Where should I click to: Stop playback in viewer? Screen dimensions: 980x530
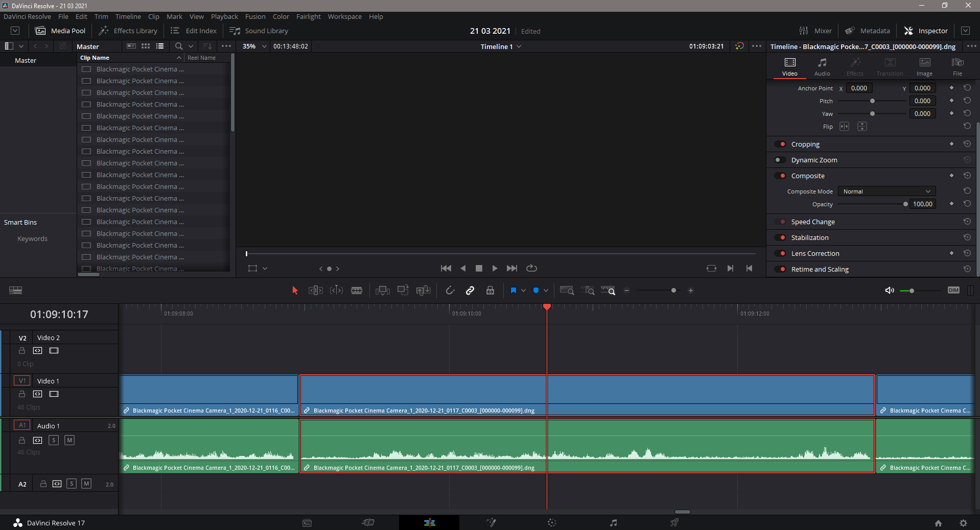479,268
